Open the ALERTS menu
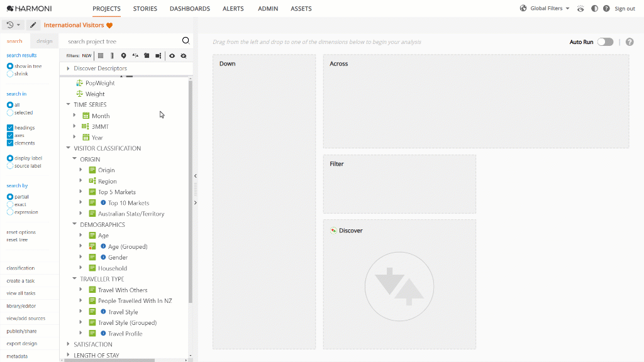Screen dimensions: 644x362 (233, 9)
